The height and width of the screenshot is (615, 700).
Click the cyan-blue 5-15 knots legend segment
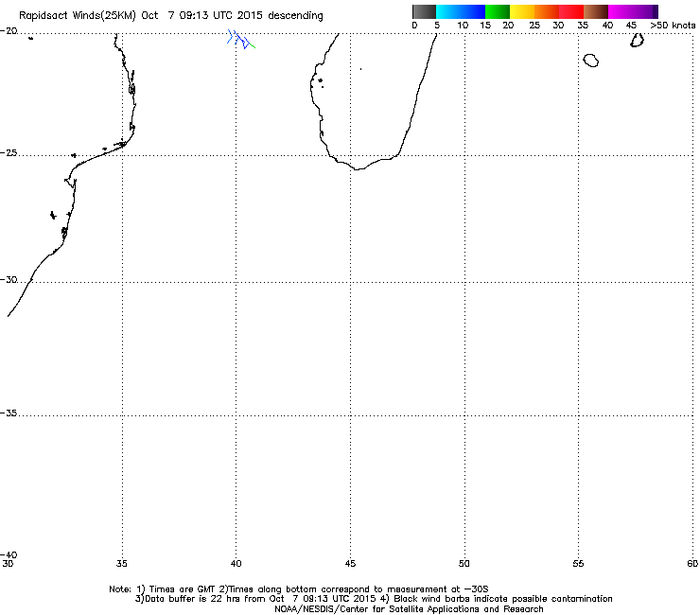click(x=461, y=11)
